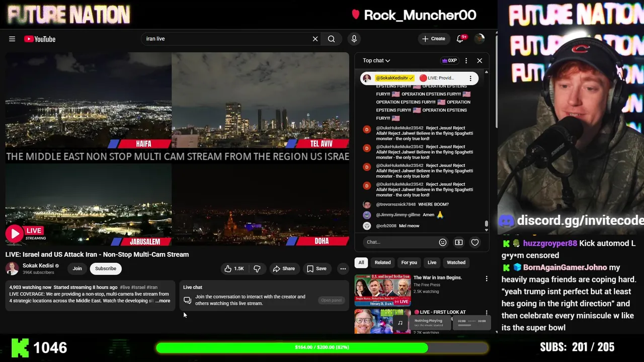Open the YouTube hamburger guide menu
Screen dimensions: 644x362
[x=12, y=39]
